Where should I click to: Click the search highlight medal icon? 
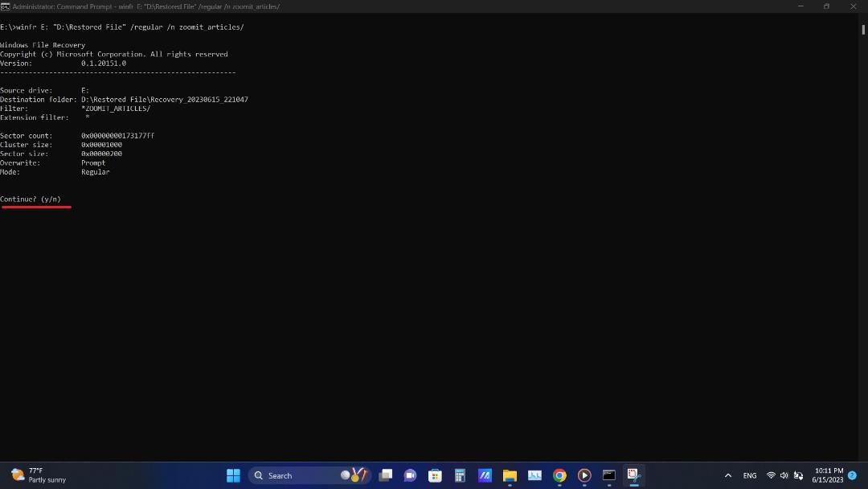coord(354,475)
